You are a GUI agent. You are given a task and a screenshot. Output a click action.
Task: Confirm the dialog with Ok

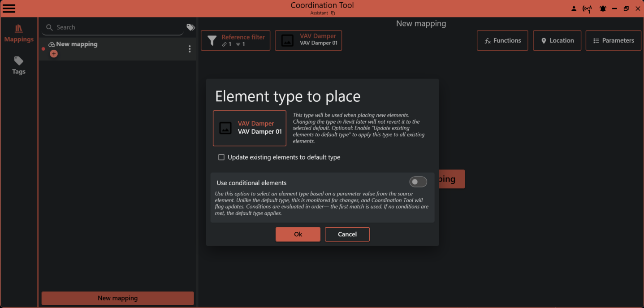tap(298, 234)
